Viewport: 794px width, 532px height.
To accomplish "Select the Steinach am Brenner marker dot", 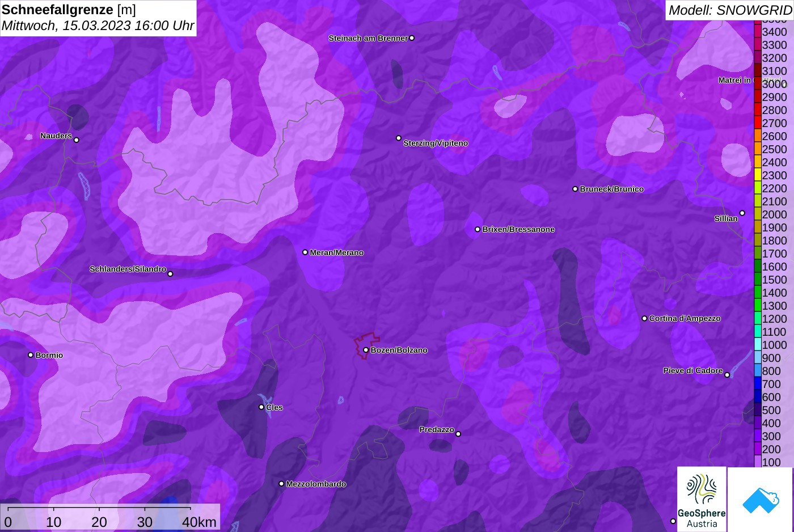I will click(412, 38).
